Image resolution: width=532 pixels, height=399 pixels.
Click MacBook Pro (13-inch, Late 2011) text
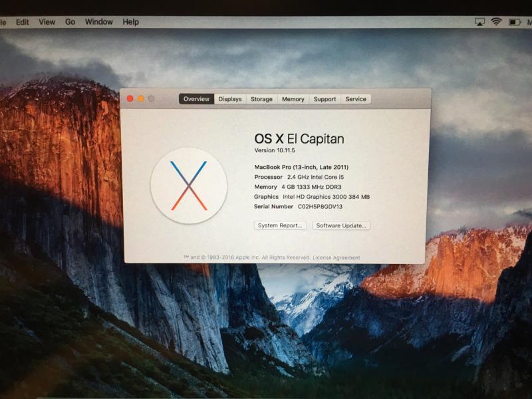point(301,168)
